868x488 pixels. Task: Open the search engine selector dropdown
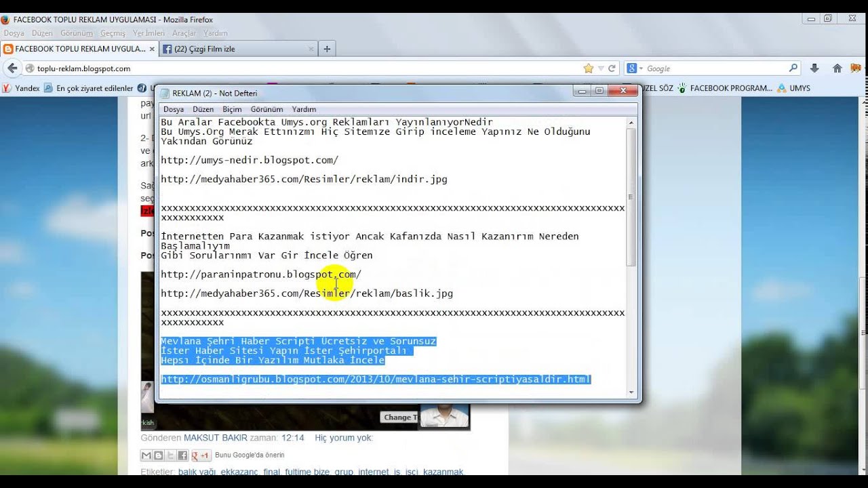(635, 68)
